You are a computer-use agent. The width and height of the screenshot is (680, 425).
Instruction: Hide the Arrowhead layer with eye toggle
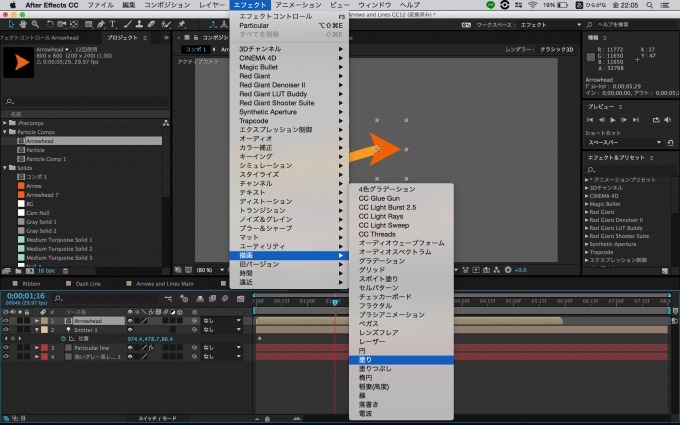pyautogui.click(x=5, y=320)
